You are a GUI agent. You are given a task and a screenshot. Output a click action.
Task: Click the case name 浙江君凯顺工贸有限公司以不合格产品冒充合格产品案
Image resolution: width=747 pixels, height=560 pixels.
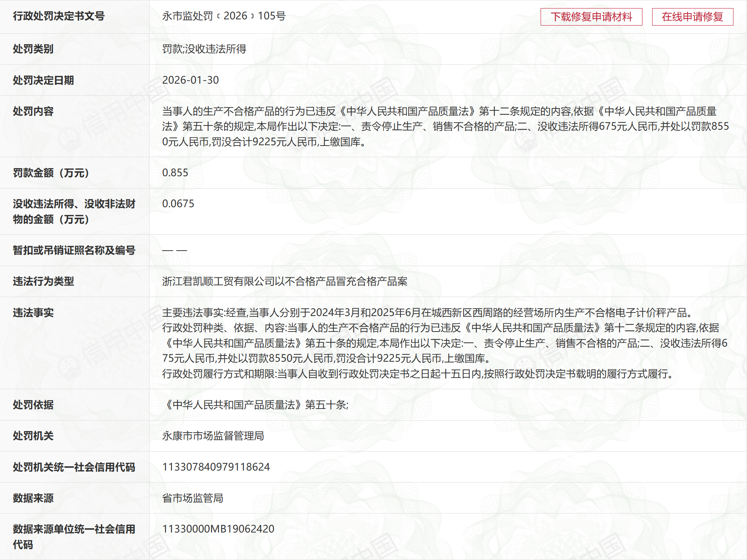tap(285, 281)
